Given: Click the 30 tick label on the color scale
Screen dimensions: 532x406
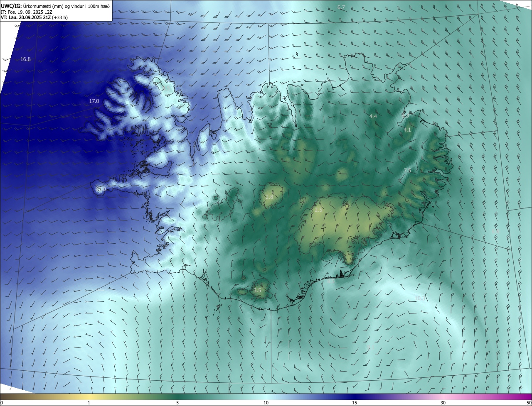Looking at the screenshot, I should pyautogui.click(x=443, y=403).
